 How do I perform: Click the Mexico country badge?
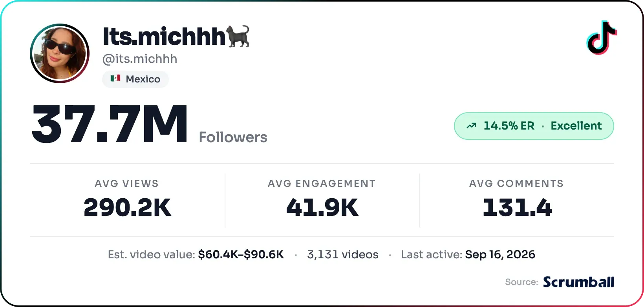pos(135,79)
